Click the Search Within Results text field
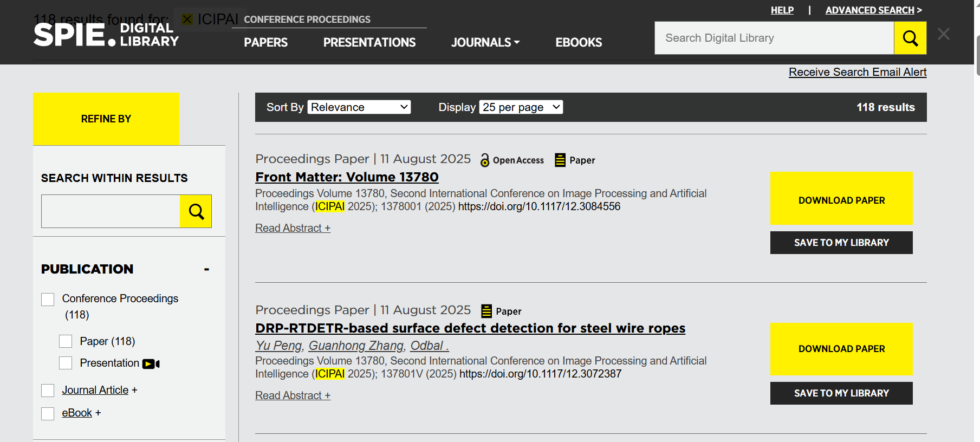Viewport: 980px width, 442px height. (111, 211)
